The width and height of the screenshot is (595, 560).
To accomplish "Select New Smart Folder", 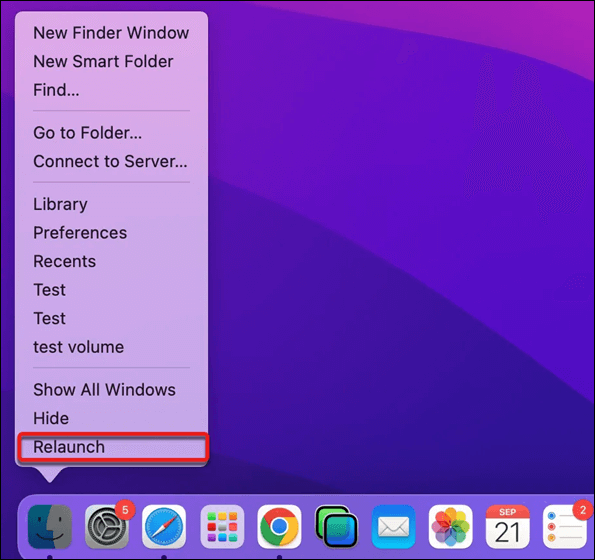I will [112, 61].
